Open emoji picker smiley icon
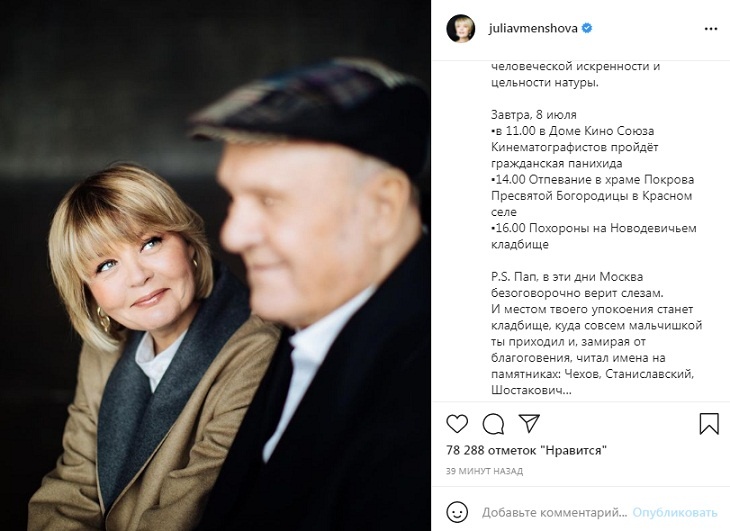730x531 pixels. coord(457,512)
